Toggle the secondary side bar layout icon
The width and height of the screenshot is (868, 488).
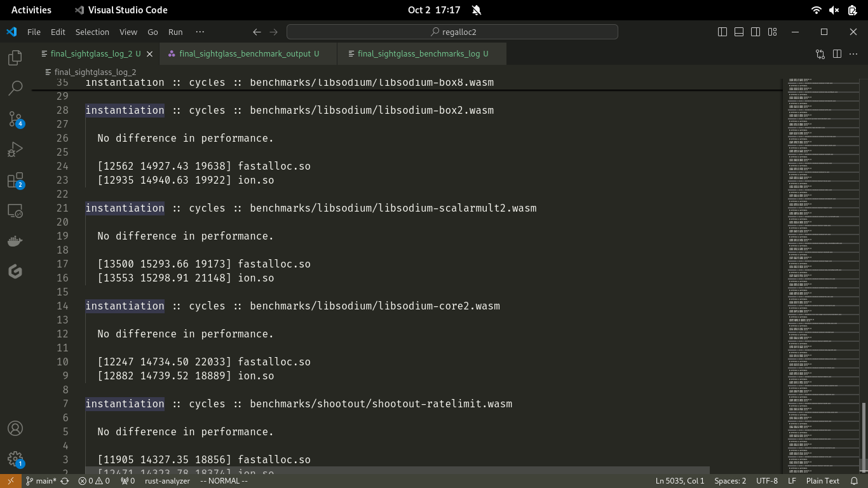point(756,32)
